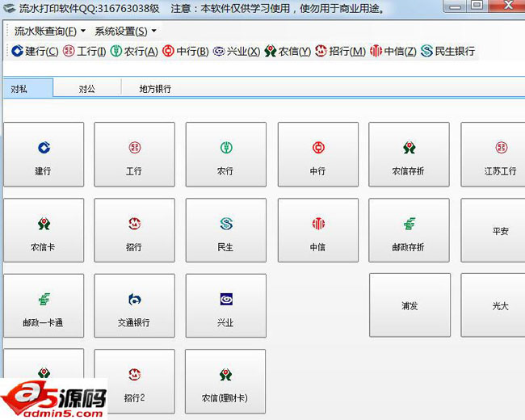Choose the 中信 tile
Image resolution: width=525 pixels, height=420 pixels.
point(318,230)
